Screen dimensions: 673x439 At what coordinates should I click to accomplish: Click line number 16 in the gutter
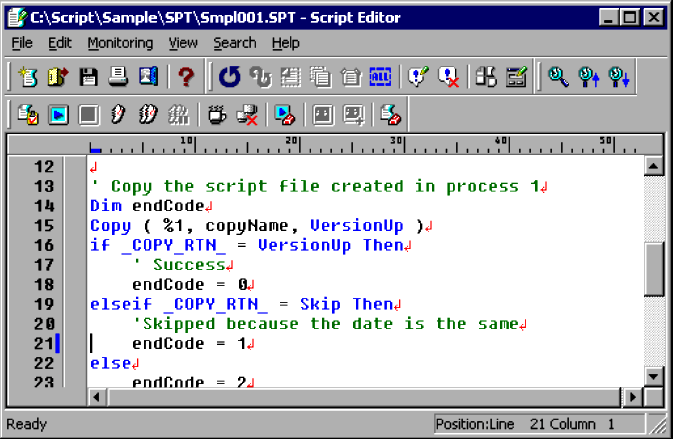pos(44,245)
